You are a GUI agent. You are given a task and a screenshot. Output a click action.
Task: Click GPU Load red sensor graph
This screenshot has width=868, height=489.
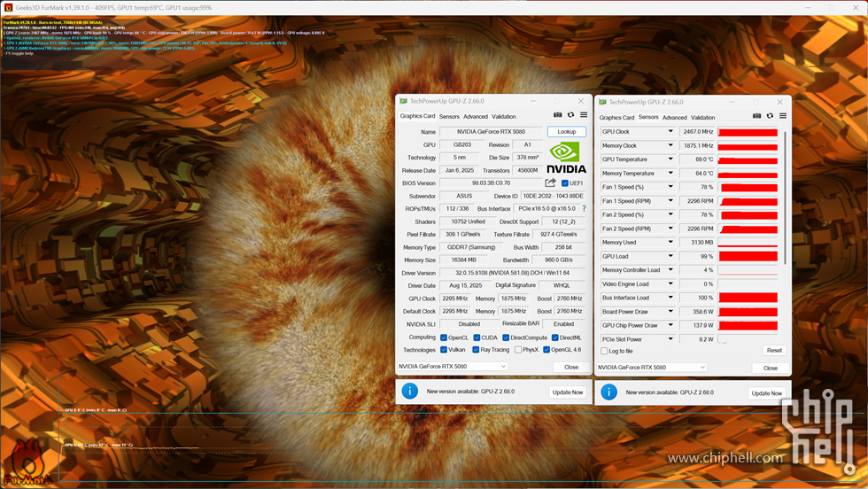[748, 256]
